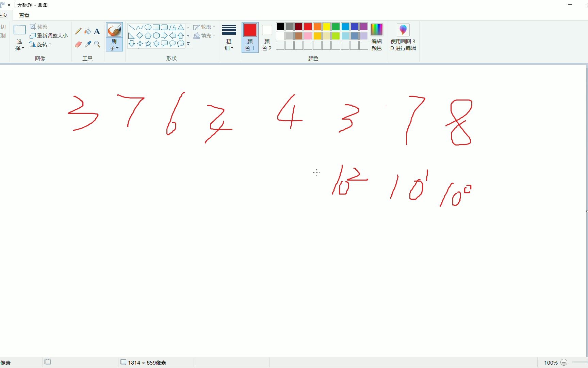Choose the Diamond shape
The width and height of the screenshot is (588, 368).
coord(140,35)
